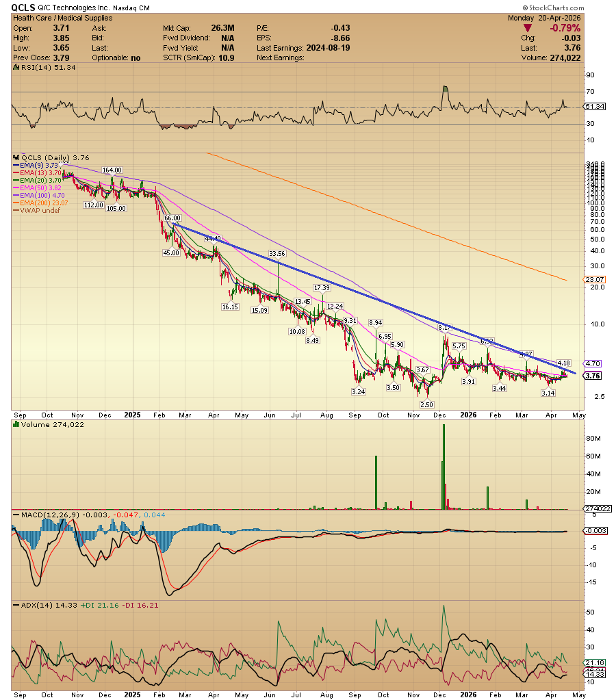
Task: Click the Chg value -0.03
Action: tap(572, 38)
